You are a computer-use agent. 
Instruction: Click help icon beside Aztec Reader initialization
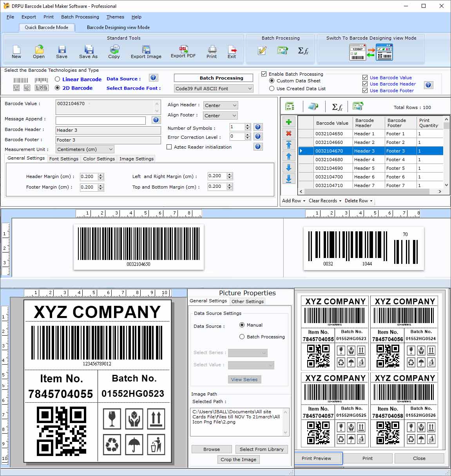pyautogui.click(x=258, y=146)
